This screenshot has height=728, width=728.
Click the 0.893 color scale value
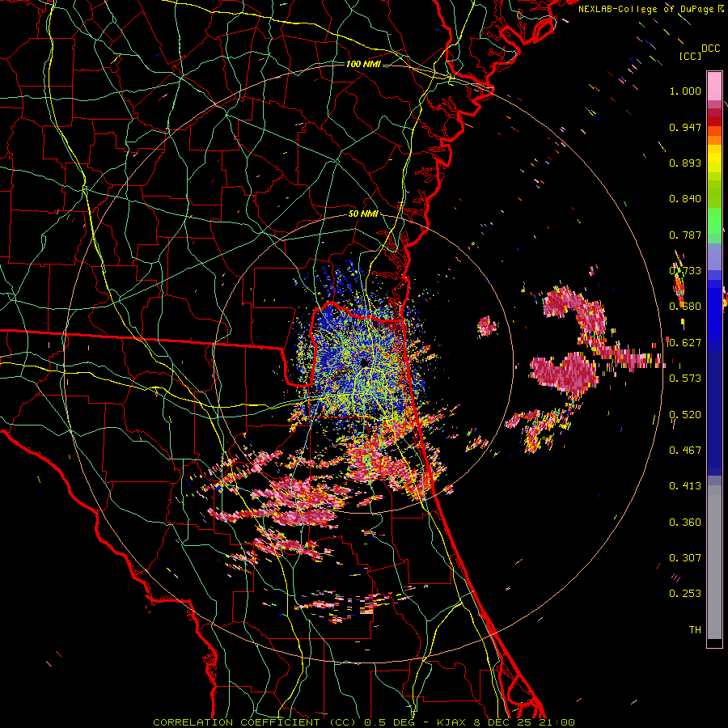pyautogui.click(x=685, y=163)
